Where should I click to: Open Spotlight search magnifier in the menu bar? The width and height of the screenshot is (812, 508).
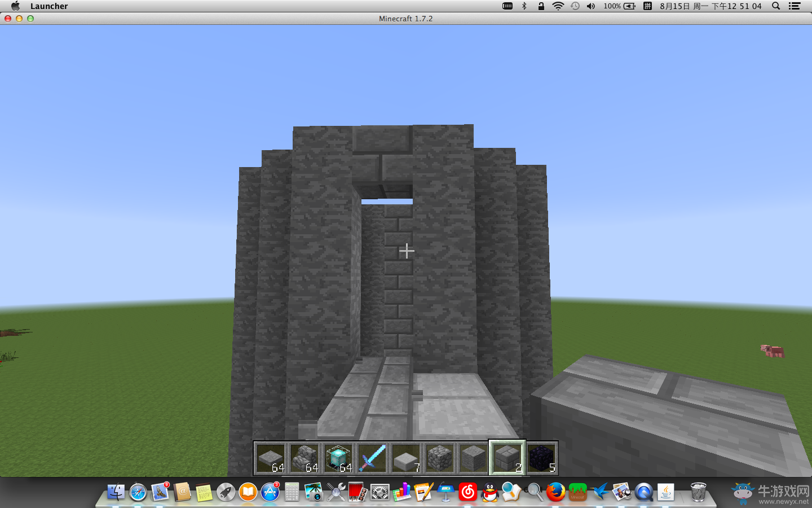[776, 6]
